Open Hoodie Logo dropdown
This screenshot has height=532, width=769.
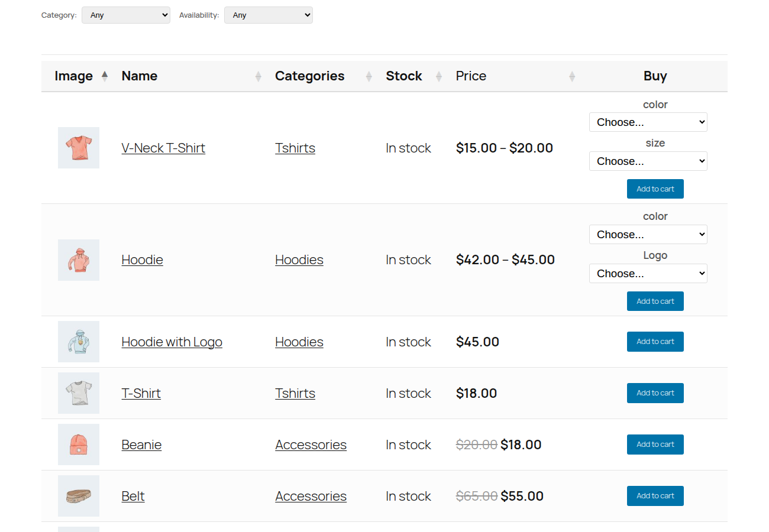pos(648,274)
